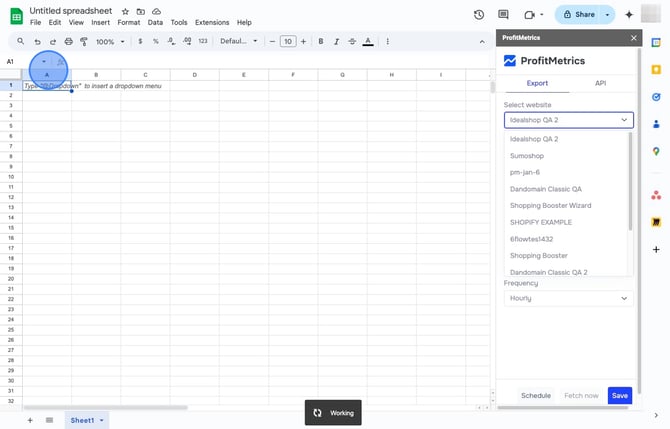Open Sheet1 tab options arrow
The width and height of the screenshot is (670, 429).
click(x=102, y=420)
